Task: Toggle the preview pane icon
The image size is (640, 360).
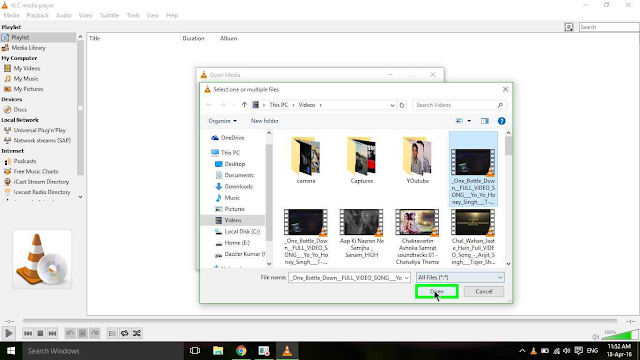Action: coord(484,121)
